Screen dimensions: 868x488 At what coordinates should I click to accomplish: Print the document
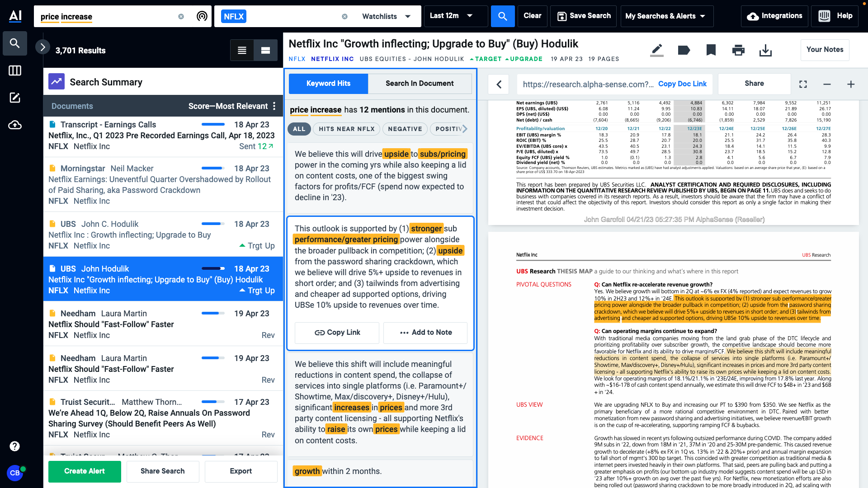[738, 50]
